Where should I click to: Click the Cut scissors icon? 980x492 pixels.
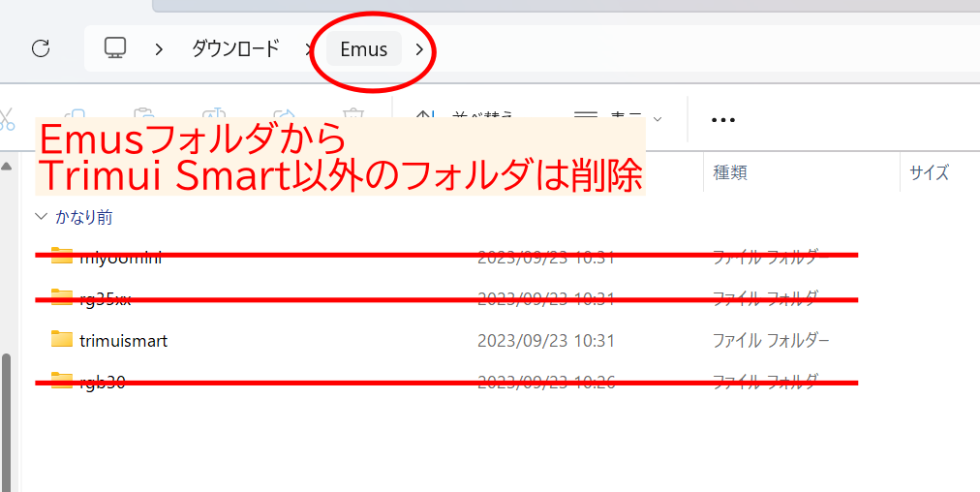[x=5, y=118]
